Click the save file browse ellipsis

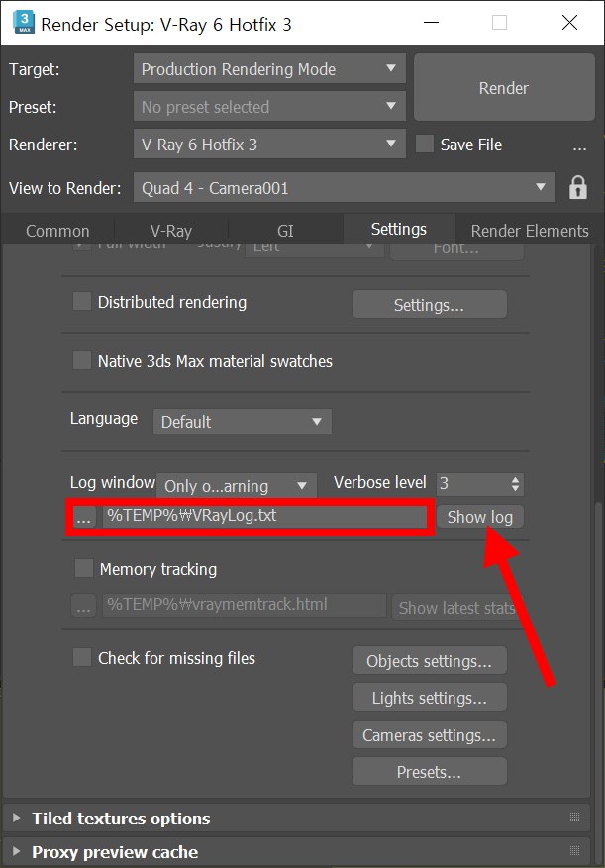[579, 146]
